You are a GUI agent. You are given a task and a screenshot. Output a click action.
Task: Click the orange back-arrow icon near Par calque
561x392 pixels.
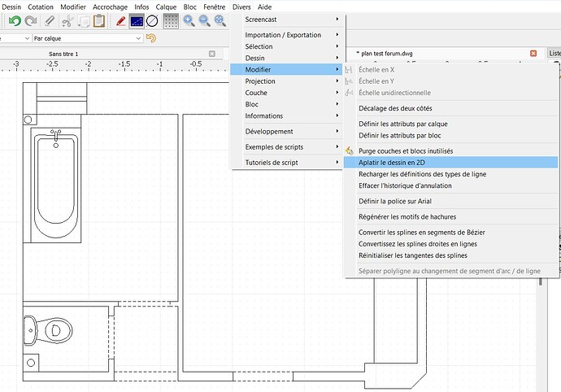point(151,38)
